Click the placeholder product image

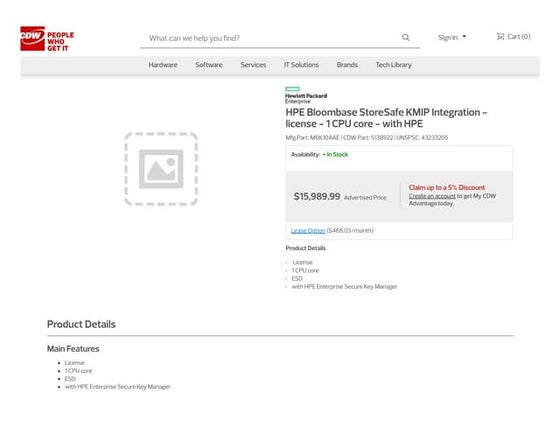coord(161,169)
